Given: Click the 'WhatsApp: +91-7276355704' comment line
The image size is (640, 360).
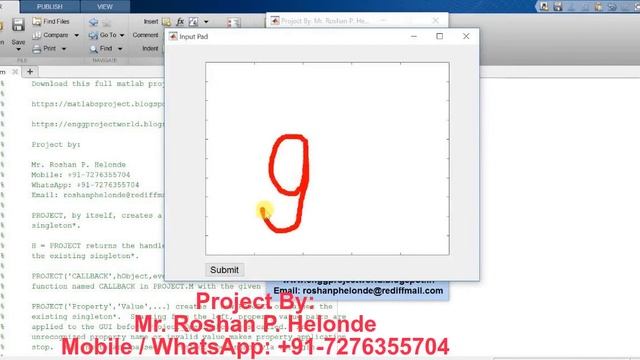Looking at the screenshot, I should coord(85,185).
